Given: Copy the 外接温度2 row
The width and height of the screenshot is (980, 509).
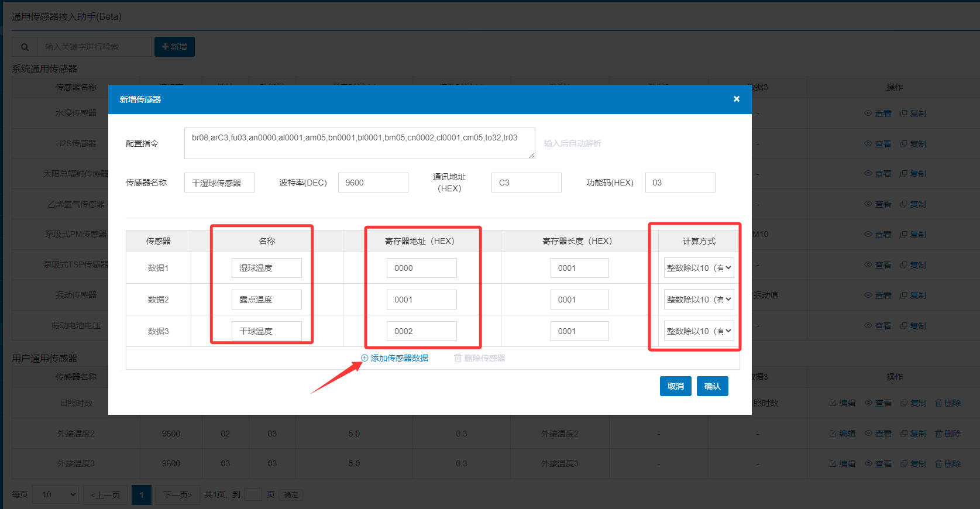Looking at the screenshot, I should coord(913,434).
